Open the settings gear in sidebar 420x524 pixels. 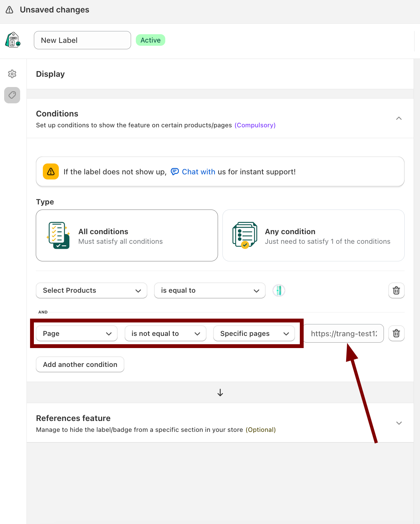click(x=12, y=74)
